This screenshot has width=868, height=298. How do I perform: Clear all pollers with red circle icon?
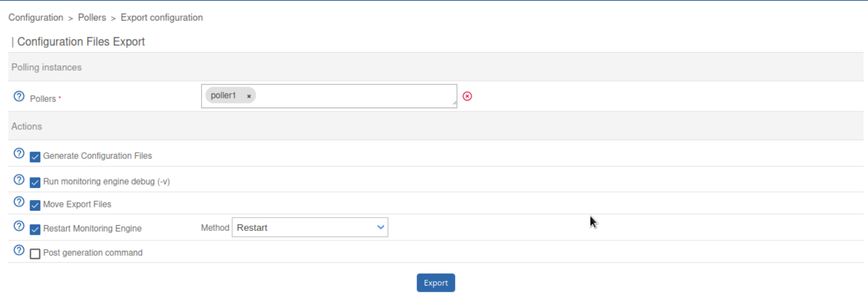pyautogui.click(x=467, y=96)
